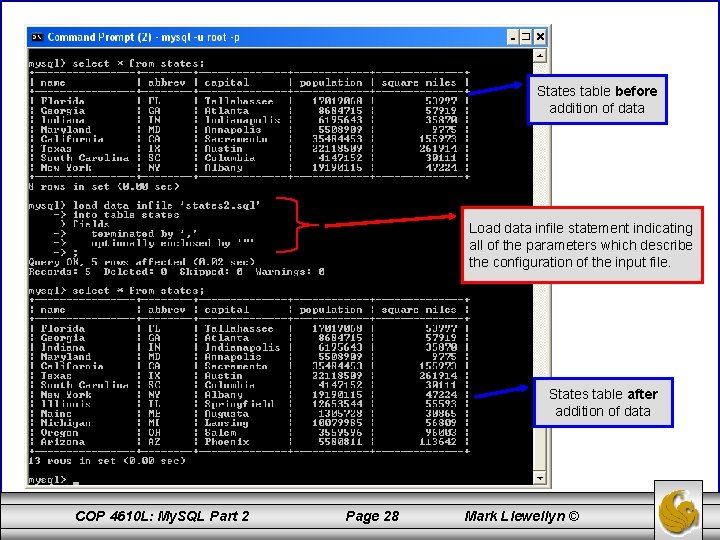Click the 'AZ' abbreviation cell
Image resolution: width=720 pixels, height=540 pixels.
click(154, 442)
